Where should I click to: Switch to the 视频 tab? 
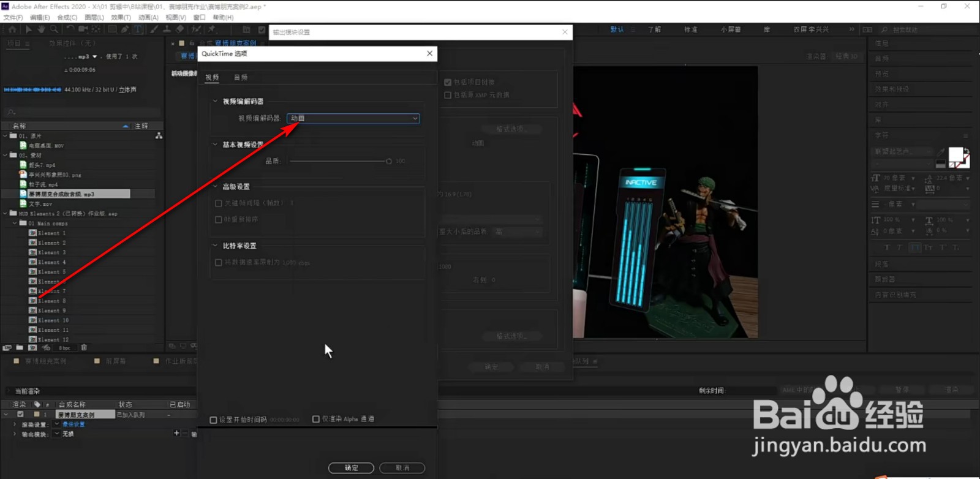coord(212,77)
